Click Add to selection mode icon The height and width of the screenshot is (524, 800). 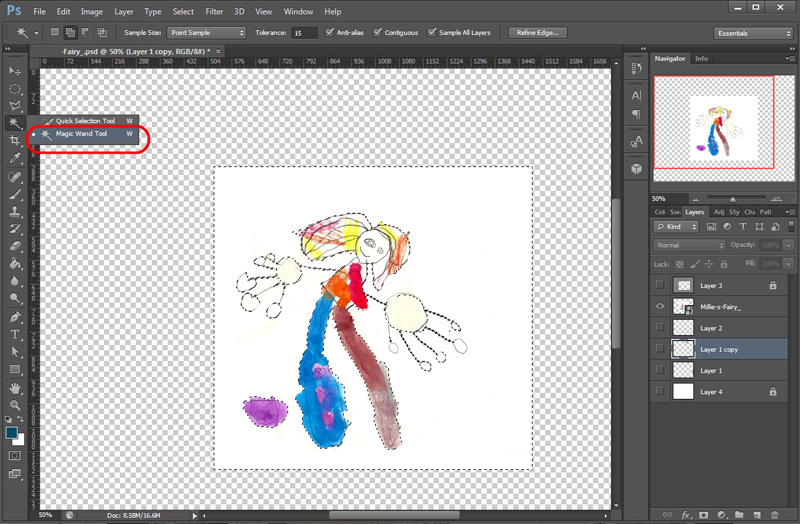(70, 33)
